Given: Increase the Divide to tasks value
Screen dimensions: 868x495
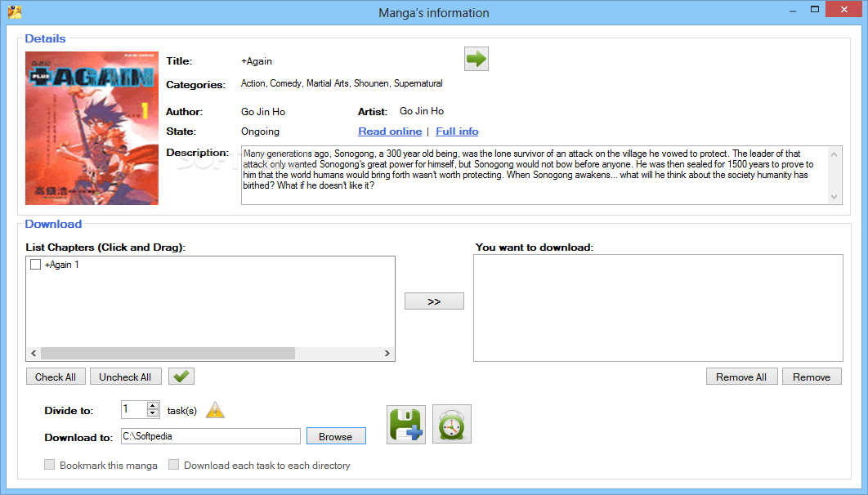Looking at the screenshot, I should click(x=154, y=405).
